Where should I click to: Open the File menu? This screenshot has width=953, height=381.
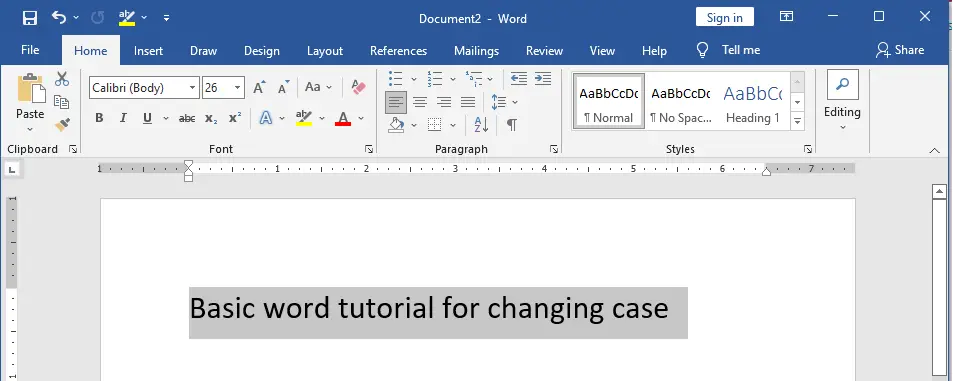point(30,50)
